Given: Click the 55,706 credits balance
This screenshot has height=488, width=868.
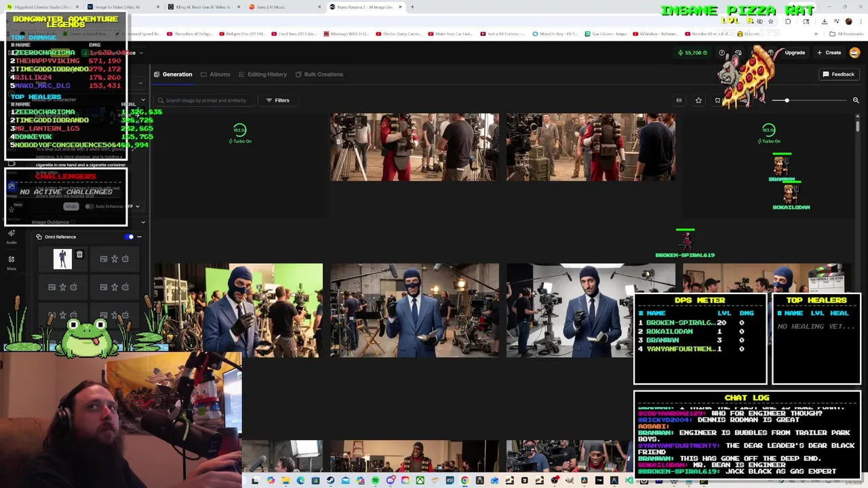Looking at the screenshot, I should (x=692, y=53).
